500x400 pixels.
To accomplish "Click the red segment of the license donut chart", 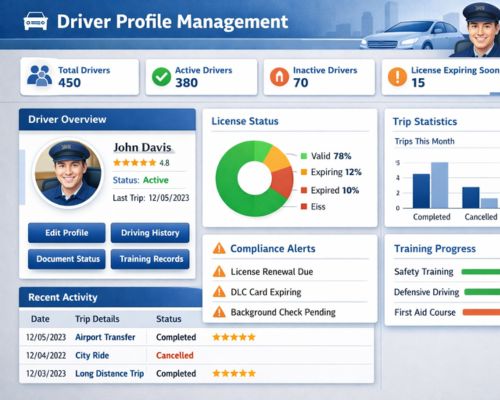I will pos(283,182).
